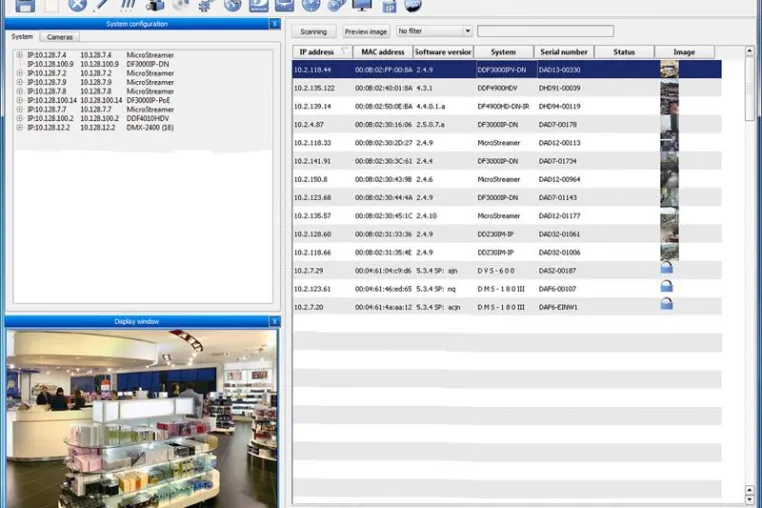Screen dimensions: 762x508
Task: Select device row 10.2.139.14
Action: 507,106
